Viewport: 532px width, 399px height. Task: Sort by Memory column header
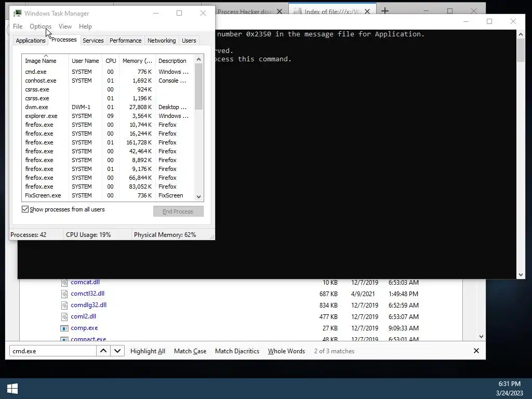[137, 61]
